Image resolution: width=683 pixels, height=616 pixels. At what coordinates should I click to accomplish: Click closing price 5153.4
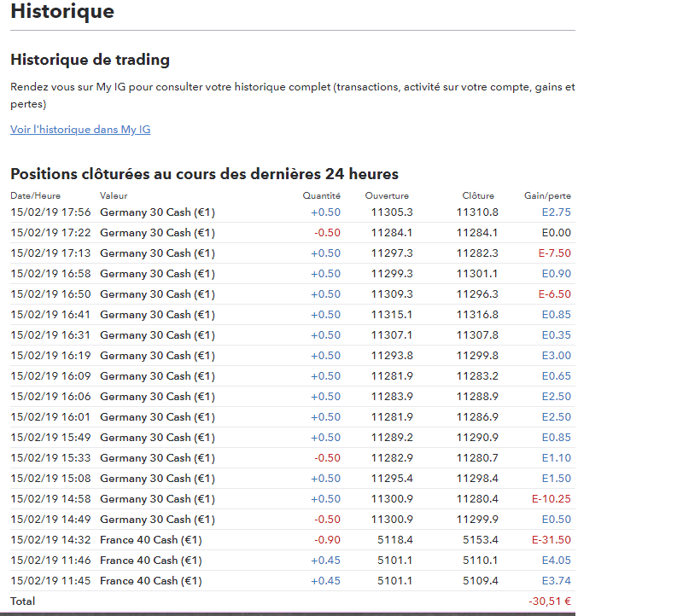(480, 539)
